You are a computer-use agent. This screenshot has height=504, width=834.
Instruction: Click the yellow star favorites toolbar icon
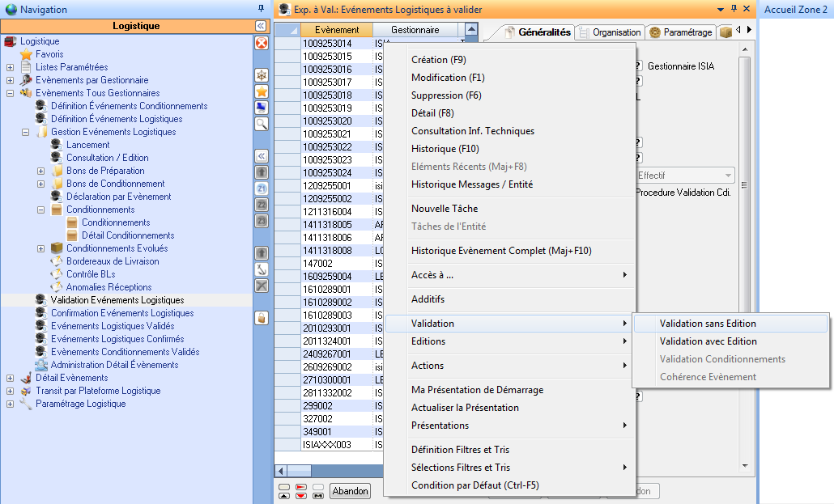262,91
